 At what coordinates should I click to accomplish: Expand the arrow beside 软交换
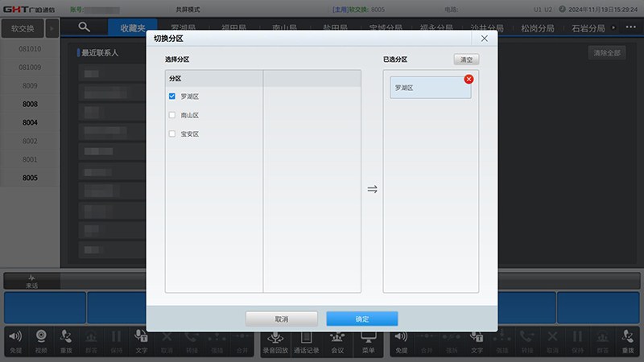53,28
